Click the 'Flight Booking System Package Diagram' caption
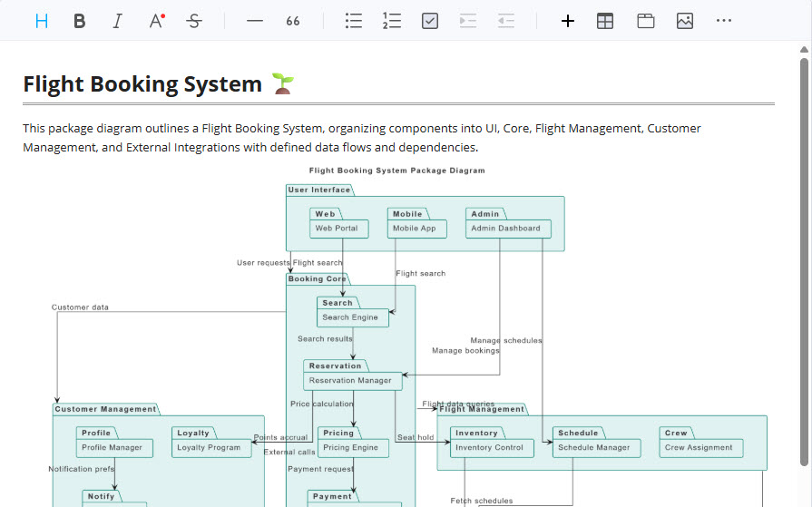Screen dimensions: 812x507 click(396, 171)
